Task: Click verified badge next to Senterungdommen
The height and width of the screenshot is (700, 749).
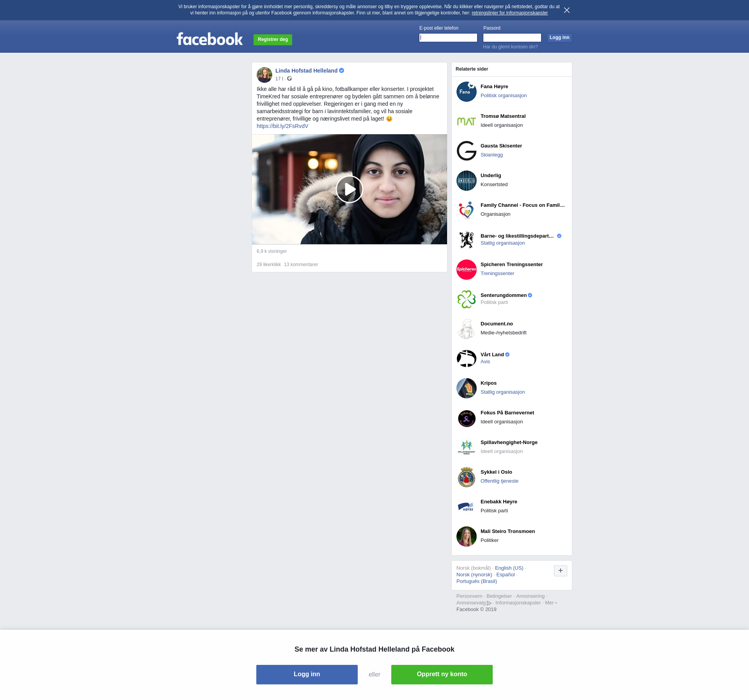Action: pos(530,295)
